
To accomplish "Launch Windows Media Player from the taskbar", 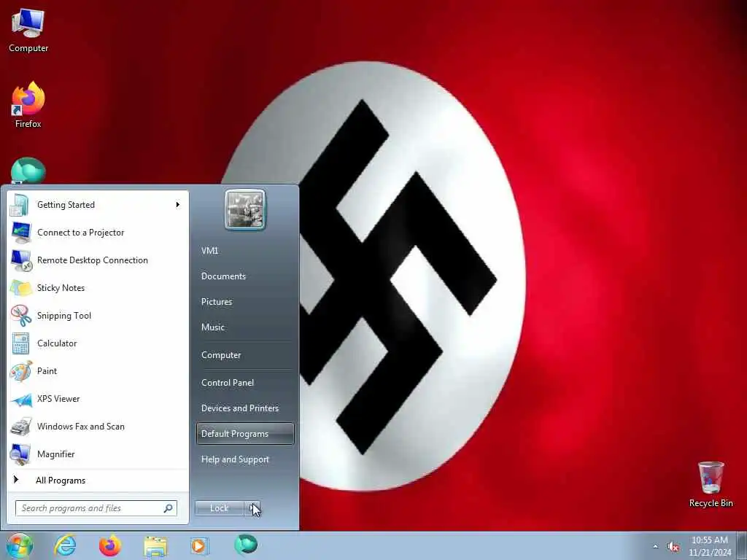I will [x=198, y=545].
